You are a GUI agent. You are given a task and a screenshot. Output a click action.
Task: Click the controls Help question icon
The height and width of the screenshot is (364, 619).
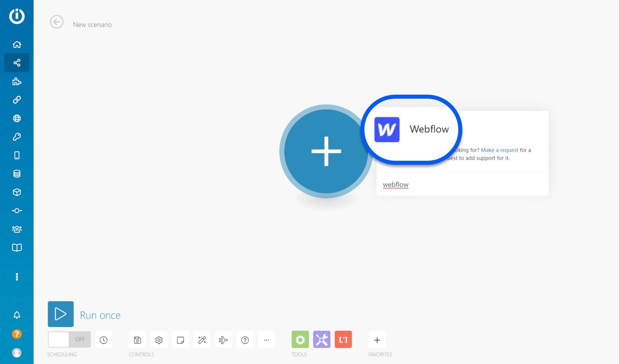click(245, 340)
